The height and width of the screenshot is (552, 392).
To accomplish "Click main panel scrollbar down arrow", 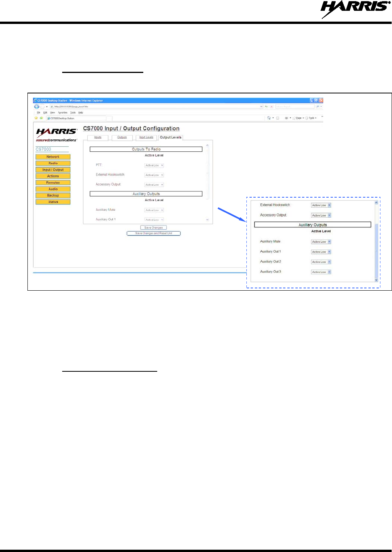I will (207, 220).
